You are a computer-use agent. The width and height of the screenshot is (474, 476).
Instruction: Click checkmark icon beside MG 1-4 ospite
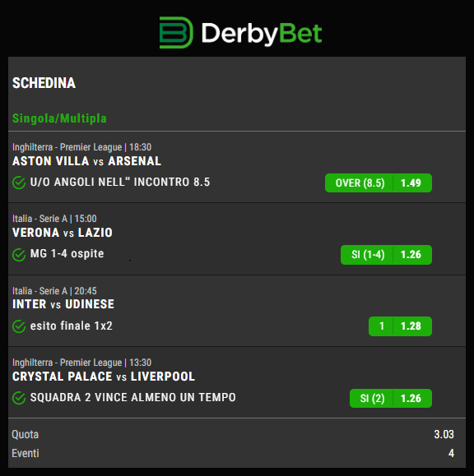(x=19, y=255)
